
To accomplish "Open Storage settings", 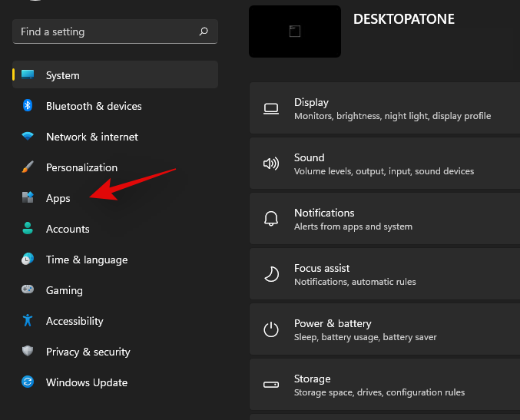I will click(384, 385).
